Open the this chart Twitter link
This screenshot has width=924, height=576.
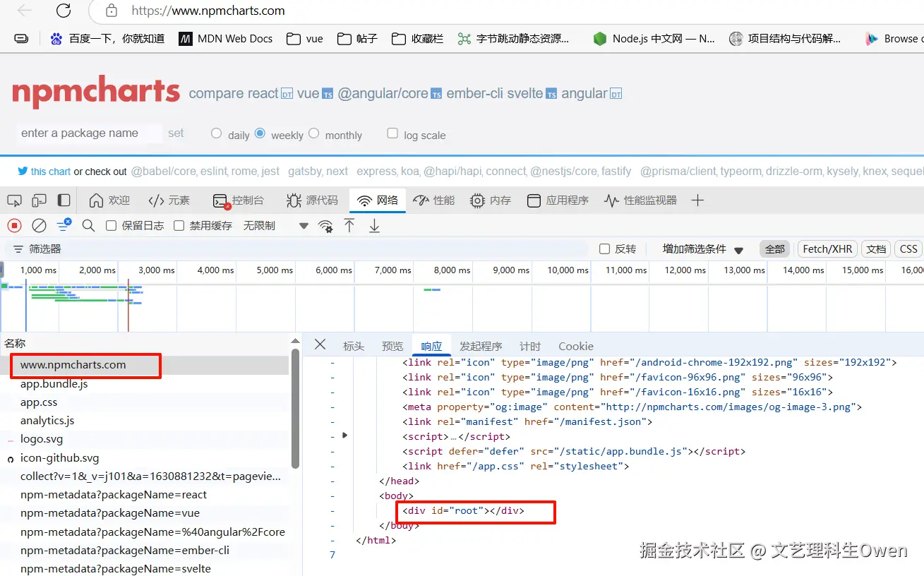[44, 171]
